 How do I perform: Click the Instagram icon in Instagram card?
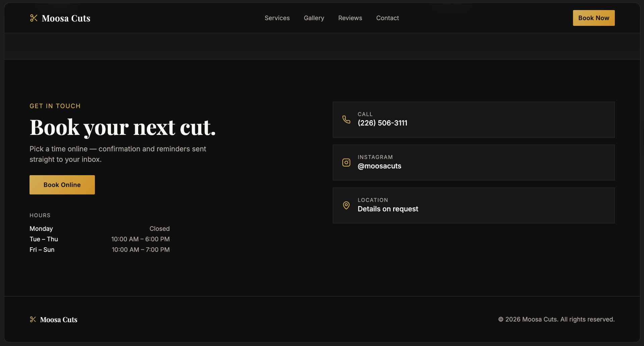pos(346,162)
